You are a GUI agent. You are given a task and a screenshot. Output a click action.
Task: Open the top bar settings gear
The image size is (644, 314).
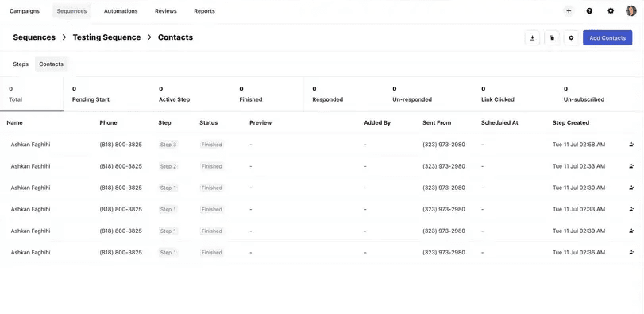coord(611,11)
